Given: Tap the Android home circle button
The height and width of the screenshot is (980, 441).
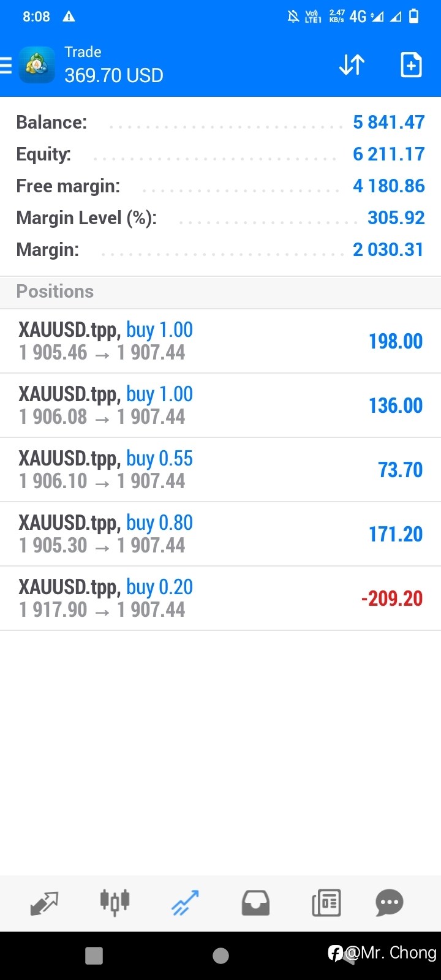Looking at the screenshot, I should [221, 956].
